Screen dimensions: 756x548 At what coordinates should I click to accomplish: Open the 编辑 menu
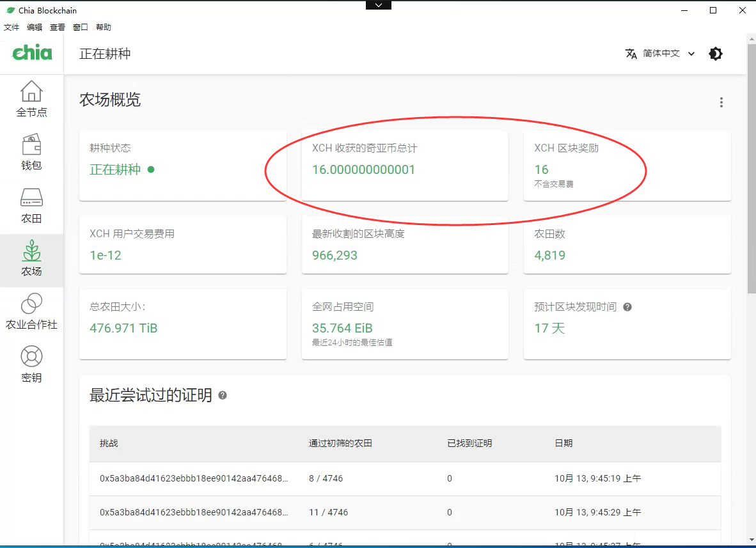coord(35,27)
